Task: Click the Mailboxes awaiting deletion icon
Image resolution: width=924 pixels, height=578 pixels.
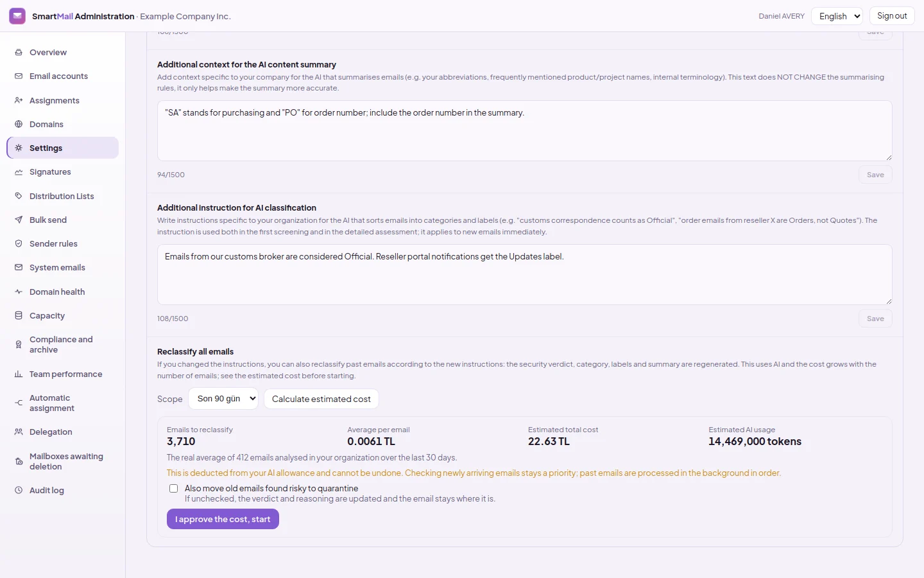Action: coord(19,462)
